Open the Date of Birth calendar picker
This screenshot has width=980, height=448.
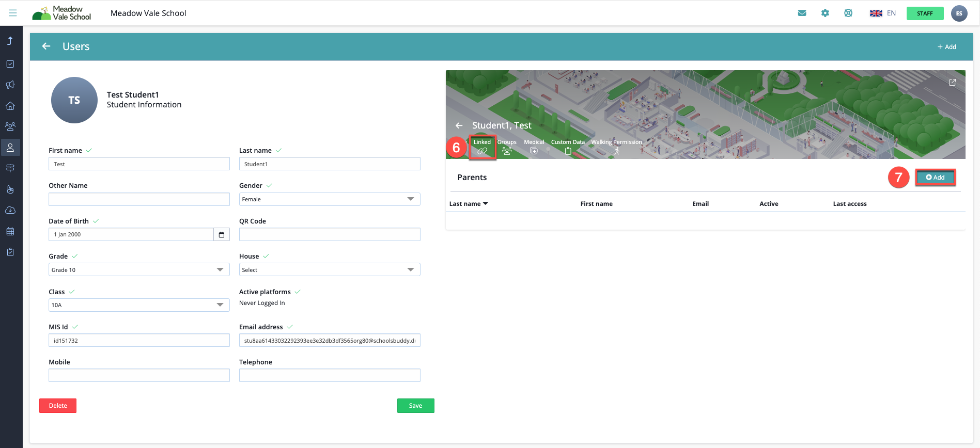[222, 235]
